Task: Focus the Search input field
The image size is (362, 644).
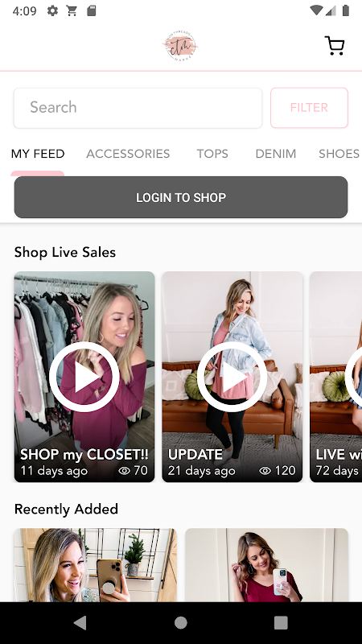Action: (138, 108)
